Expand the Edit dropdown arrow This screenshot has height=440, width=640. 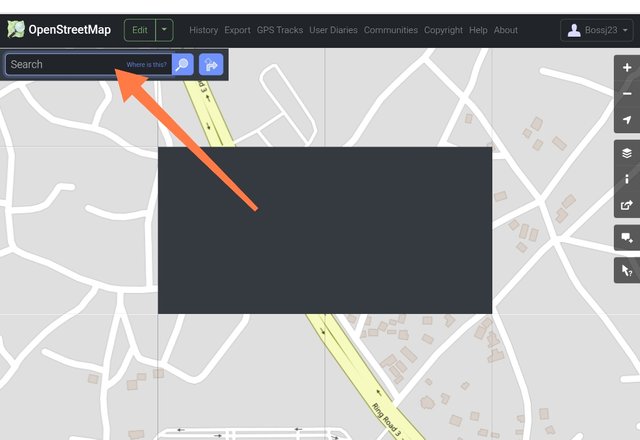[x=164, y=30]
